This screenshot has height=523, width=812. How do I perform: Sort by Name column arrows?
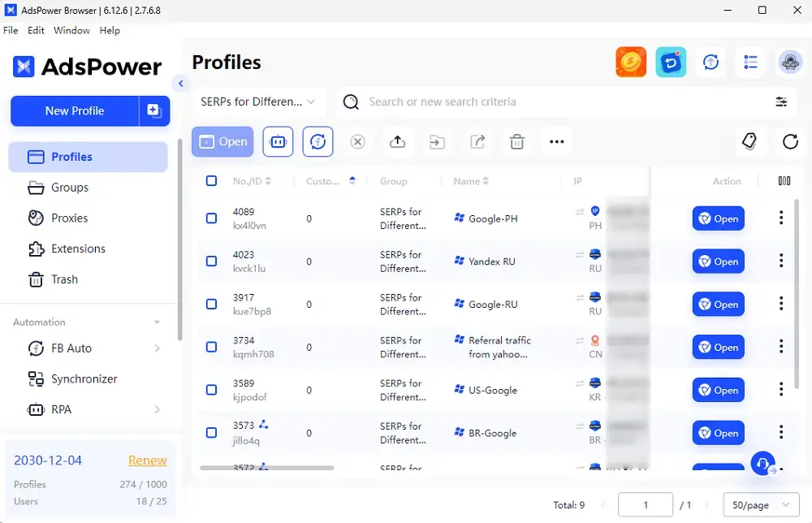[x=486, y=181]
